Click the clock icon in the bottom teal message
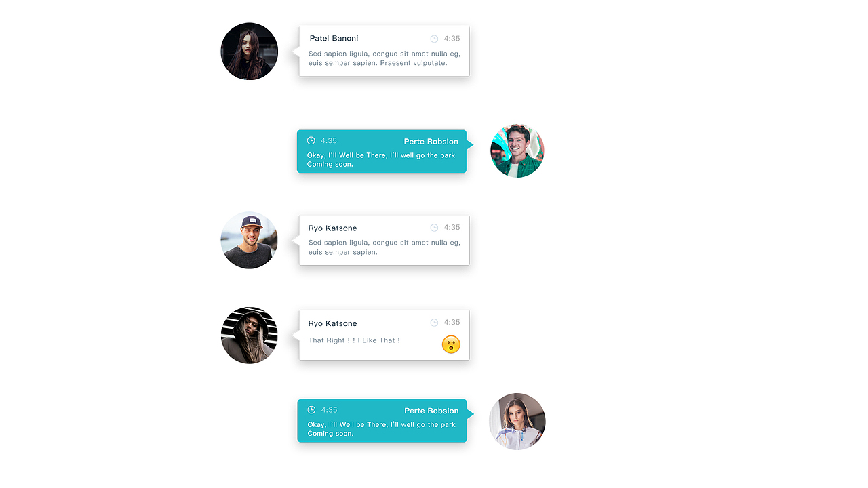 point(311,409)
